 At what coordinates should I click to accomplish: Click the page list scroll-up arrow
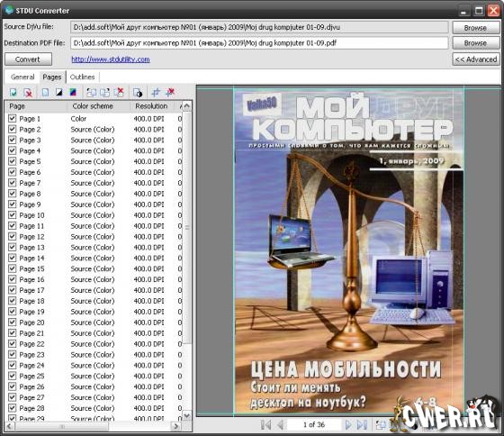(x=187, y=106)
